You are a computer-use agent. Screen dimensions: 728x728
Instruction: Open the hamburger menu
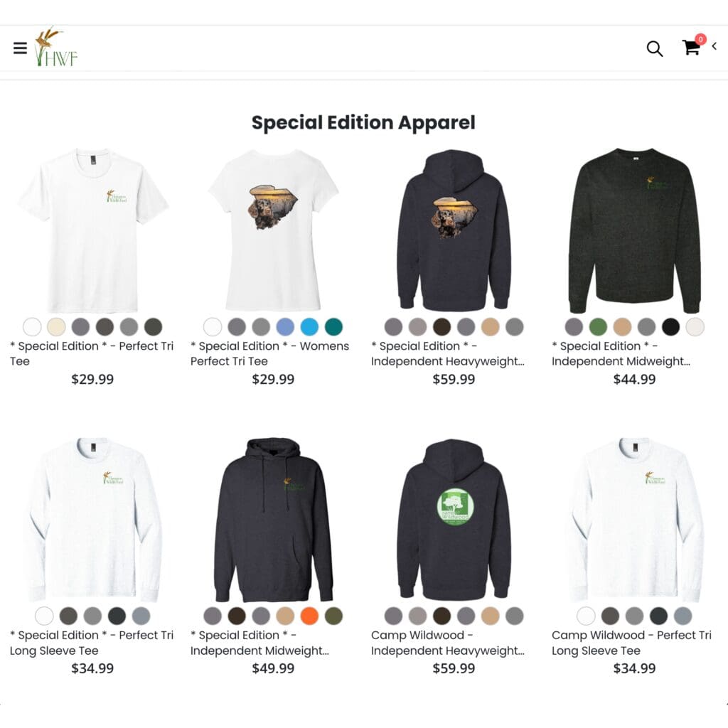coord(20,48)
